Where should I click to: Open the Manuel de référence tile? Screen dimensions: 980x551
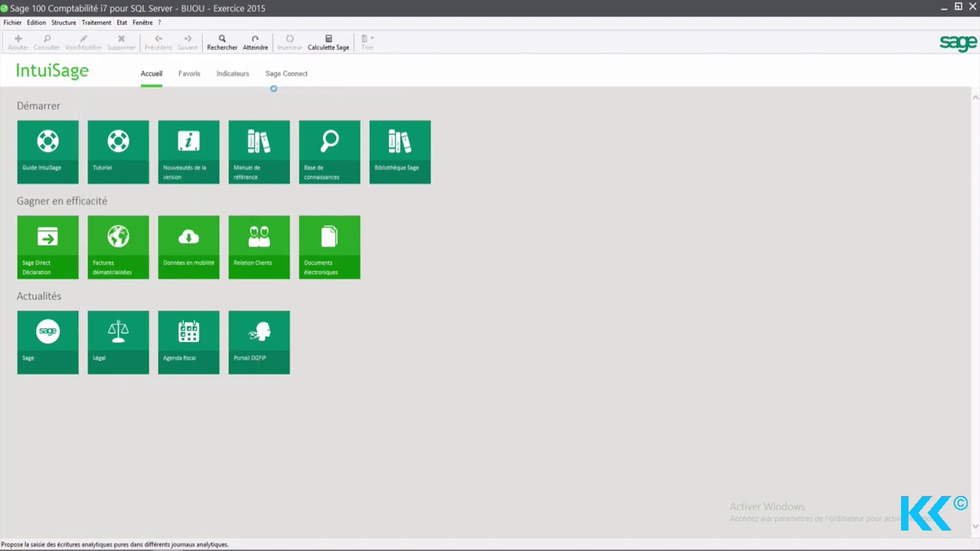259,152
